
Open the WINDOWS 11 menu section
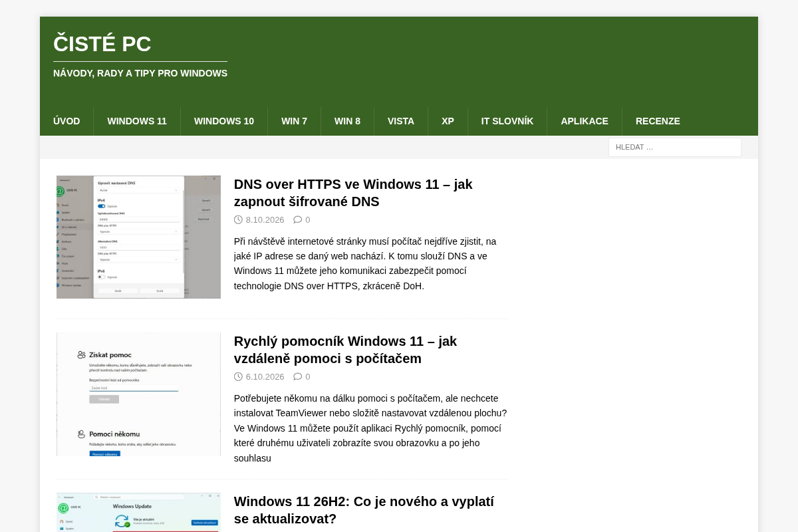point(137,121)
